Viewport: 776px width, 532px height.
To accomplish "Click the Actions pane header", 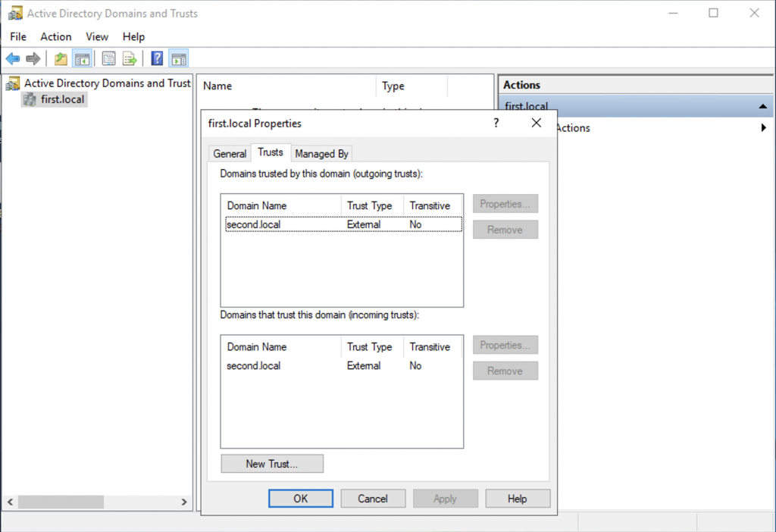I will [x=636, y=85].
